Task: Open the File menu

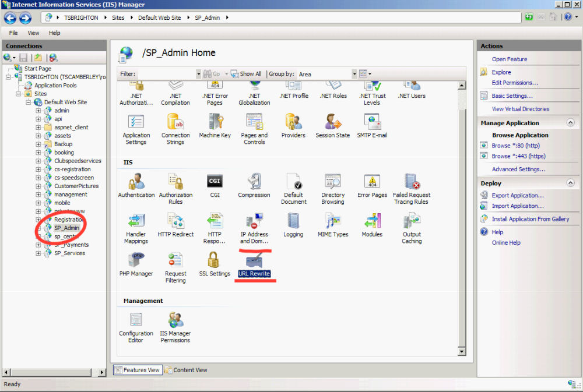Action: pos(13,33)
